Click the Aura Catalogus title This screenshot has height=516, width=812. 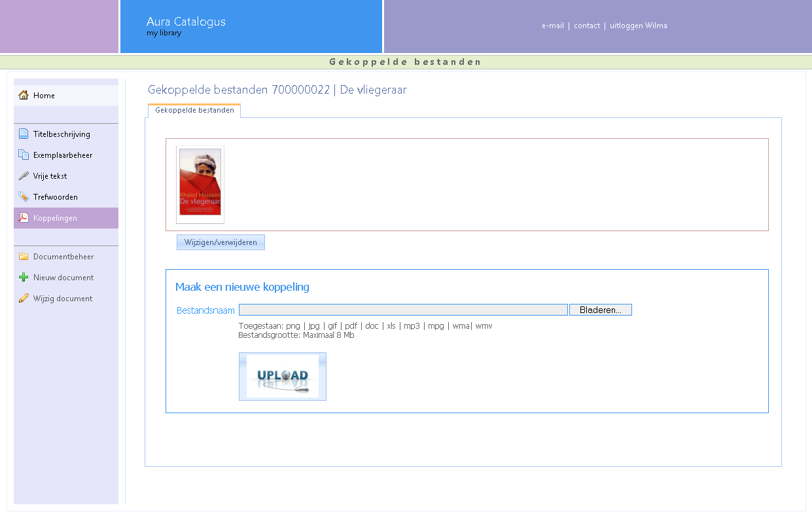click(x=186, y=22)
